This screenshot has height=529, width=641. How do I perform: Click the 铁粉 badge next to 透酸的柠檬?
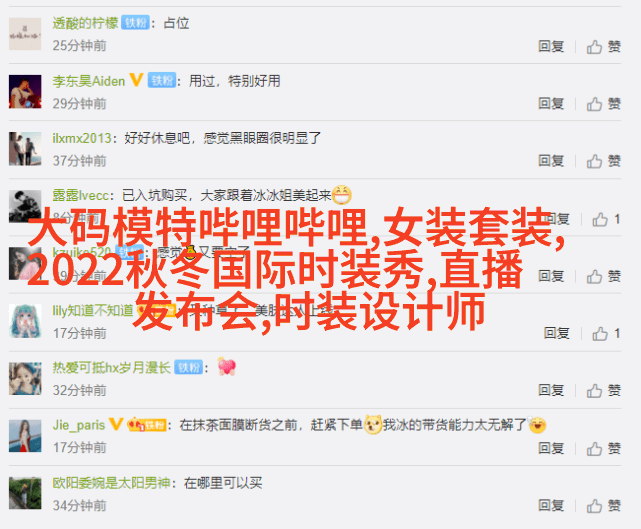coord(135,23)
